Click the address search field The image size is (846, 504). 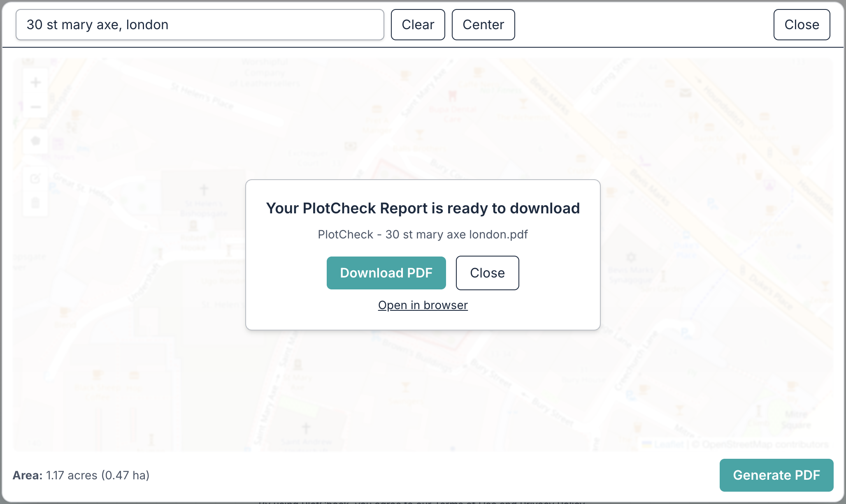pyautogui.click(x=200, y=24)
